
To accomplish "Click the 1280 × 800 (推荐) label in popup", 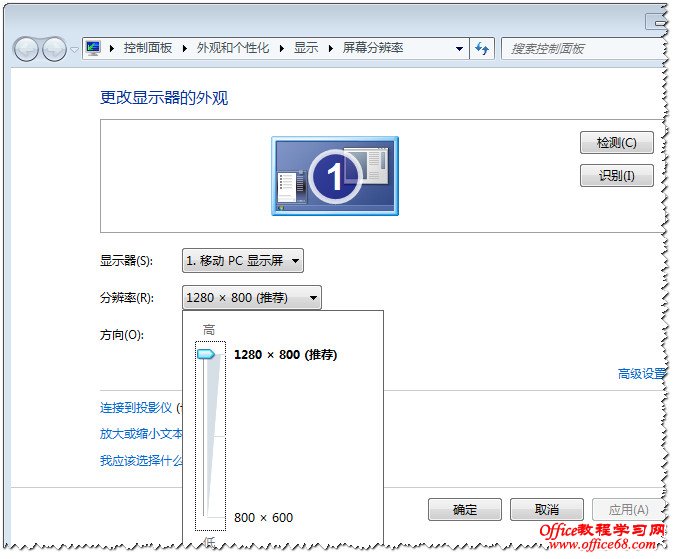I will pyautogui.click(x=285, y=355).
